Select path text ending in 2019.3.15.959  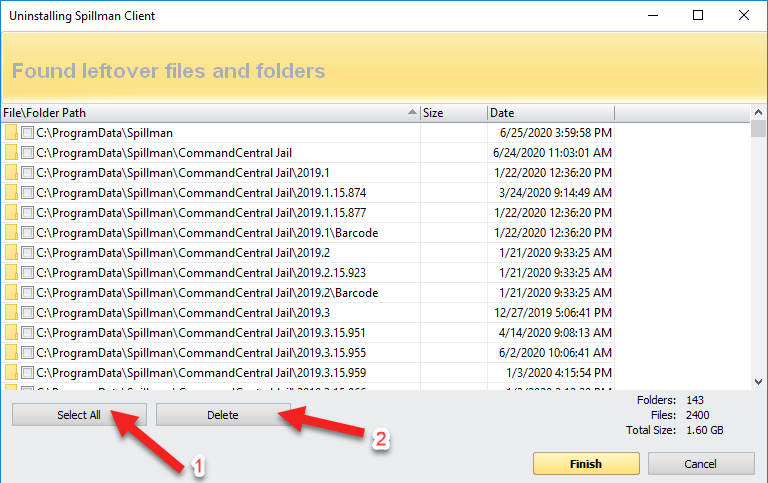coord(201,373)
